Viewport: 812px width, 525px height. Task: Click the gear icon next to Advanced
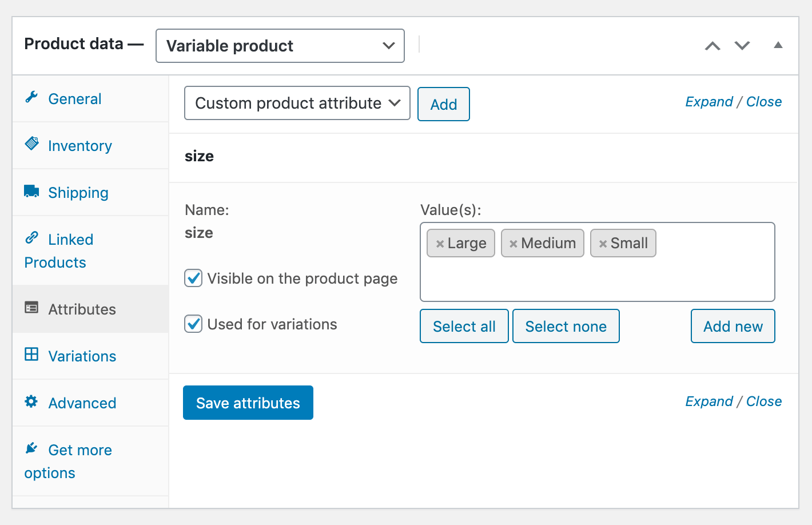(31, 402)
